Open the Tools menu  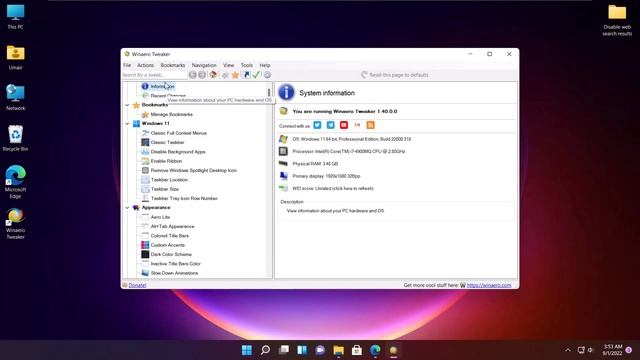click(247, 65)
